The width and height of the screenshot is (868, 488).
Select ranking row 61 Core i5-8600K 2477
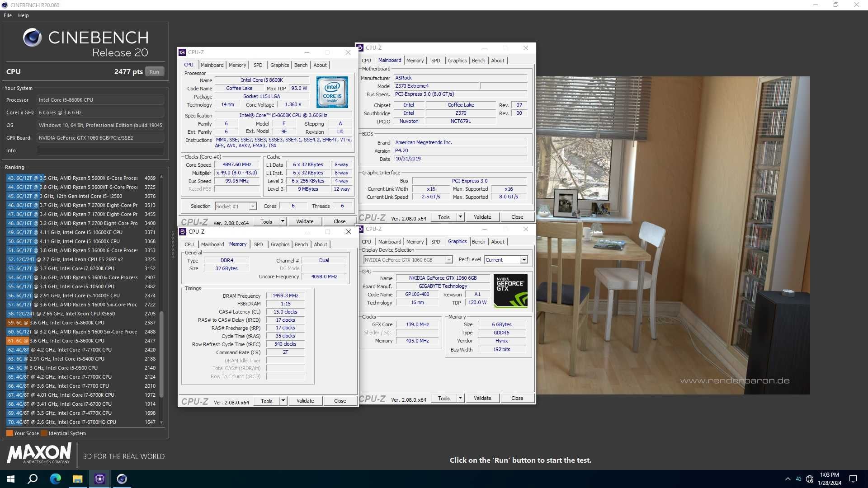pos(81,341)
